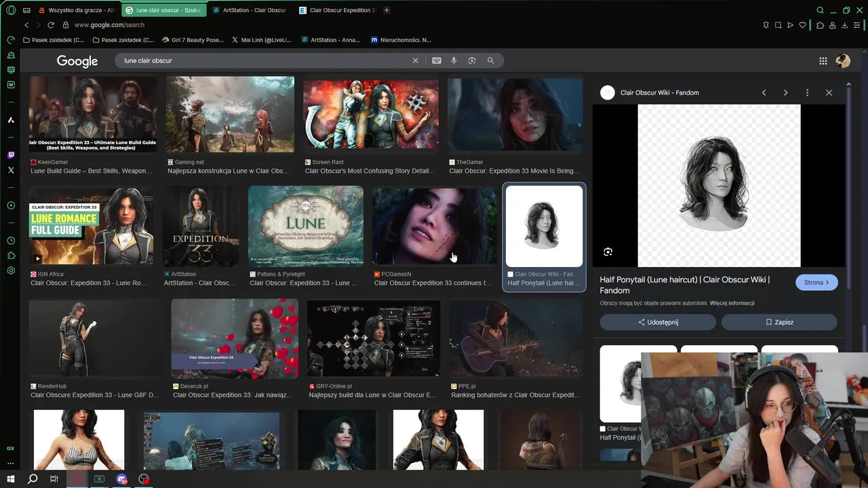
Task: Open the Lune Romance Full Guide thumbnail
Action: (92, 226)
